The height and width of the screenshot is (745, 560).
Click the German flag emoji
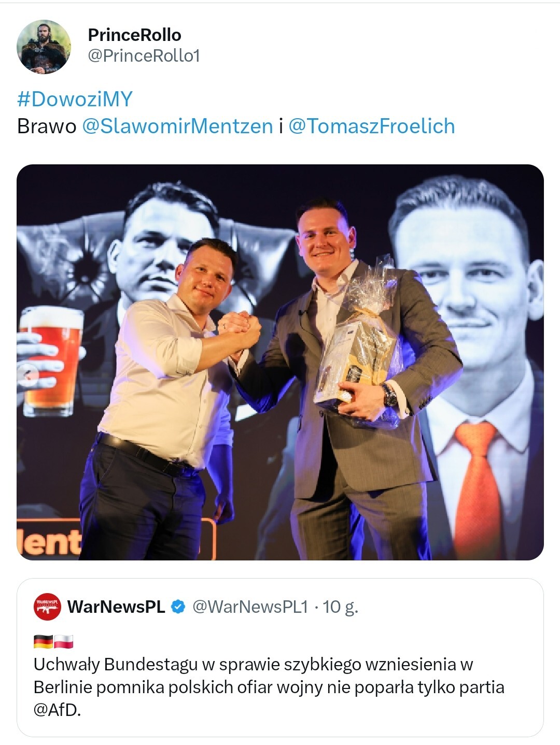[x=43, y=641]
